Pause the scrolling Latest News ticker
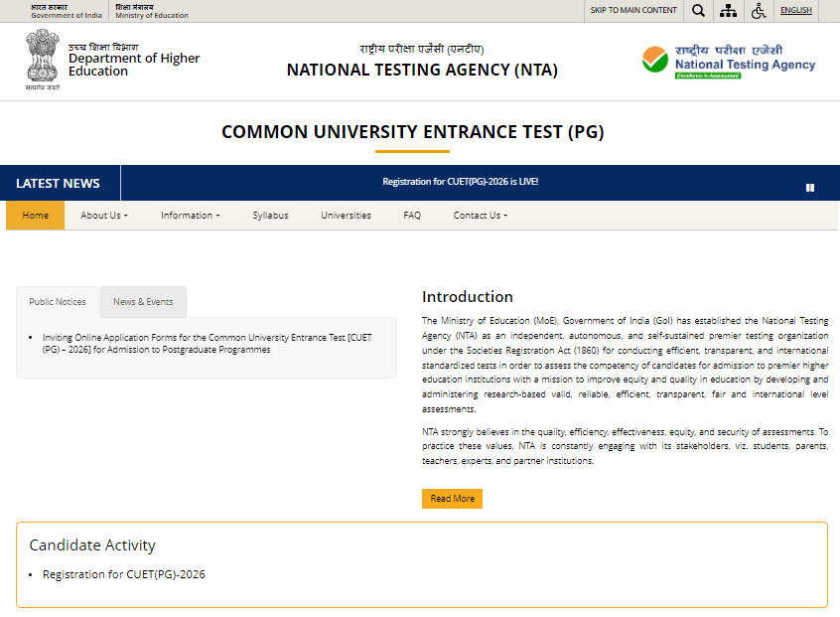 coord(810,185)
